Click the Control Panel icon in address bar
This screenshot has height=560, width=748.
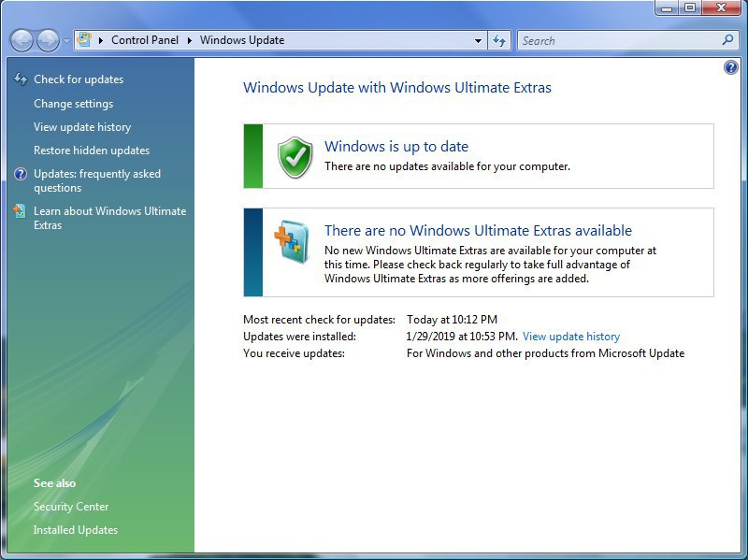(x=84, y=39)
